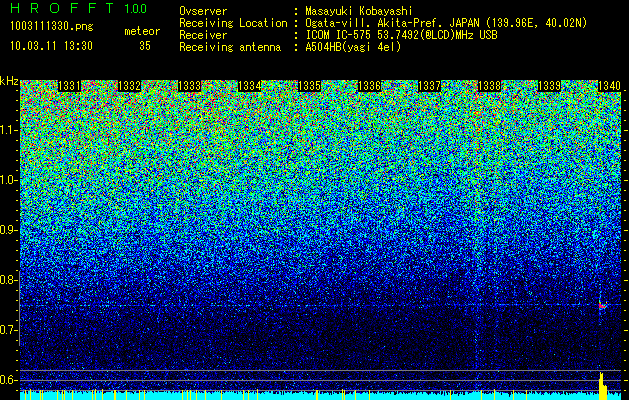Click the 1333 time marker
The image size is (629, 400).
tap(189, 86)
